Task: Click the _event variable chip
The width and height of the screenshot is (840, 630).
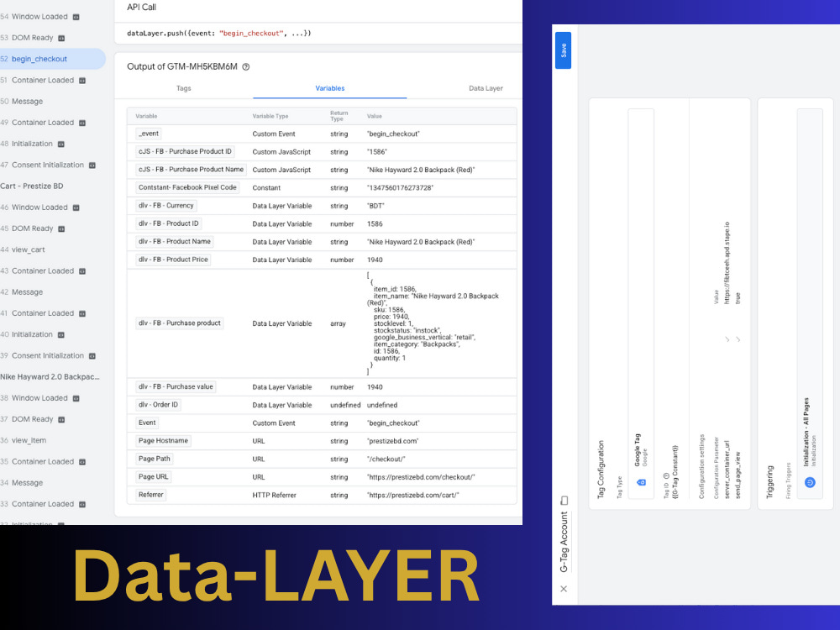Action: coord(149,134)
